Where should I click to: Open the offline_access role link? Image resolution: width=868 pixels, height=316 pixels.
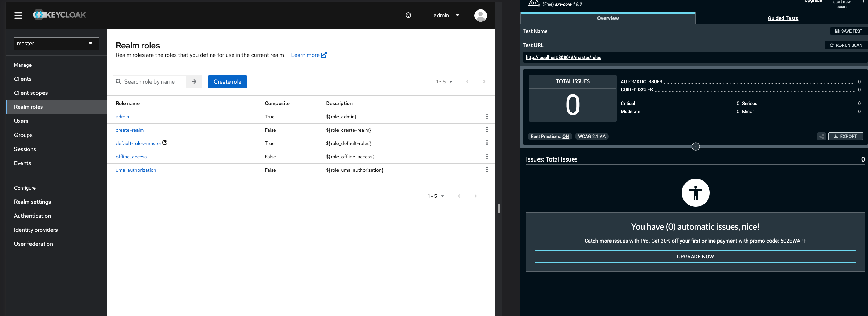pos(131,157)
